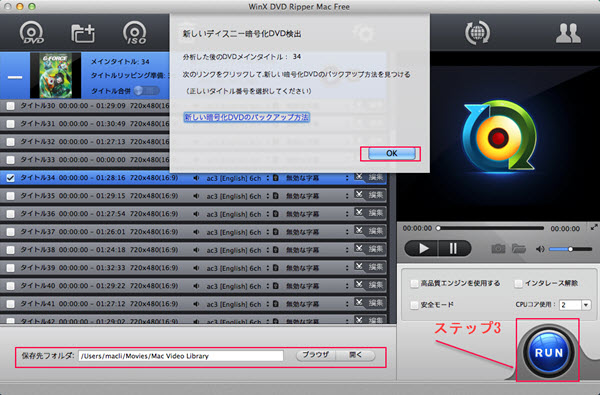Click the speaker icon in タイトル34 row
The height and width of the screenshot is (395, 600).
pyautogui.click(x=196, y=178)
